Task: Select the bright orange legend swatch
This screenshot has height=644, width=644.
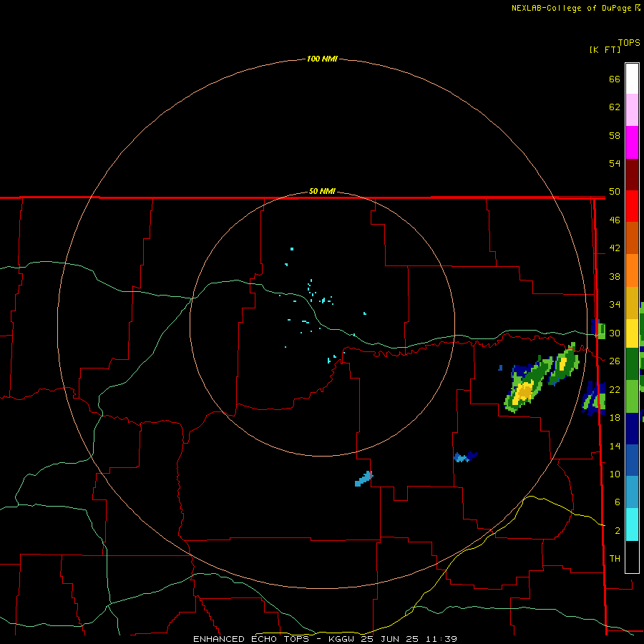Action: pos(632,270)
